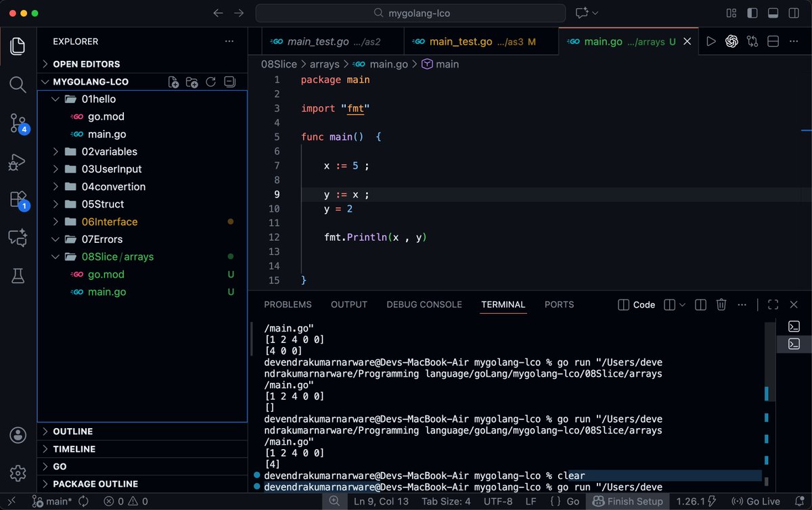Open changes compare icon in editor toolbar

[752, 41]
